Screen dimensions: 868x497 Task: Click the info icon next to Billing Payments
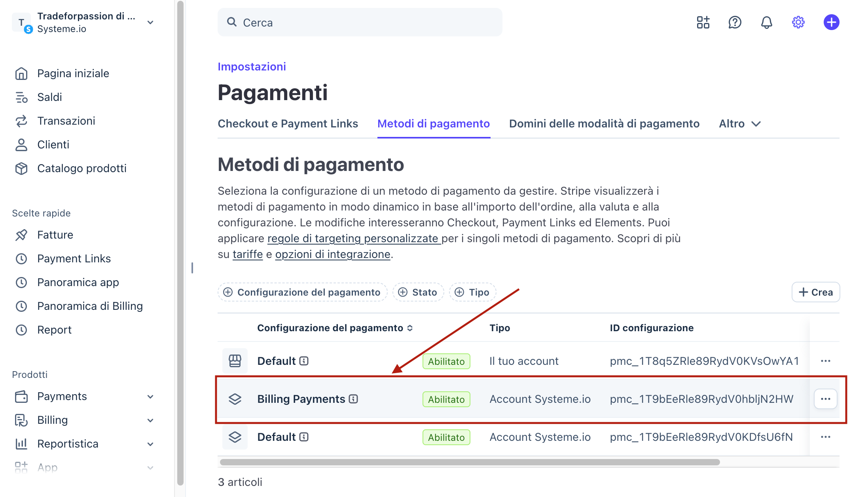(353, 399)
